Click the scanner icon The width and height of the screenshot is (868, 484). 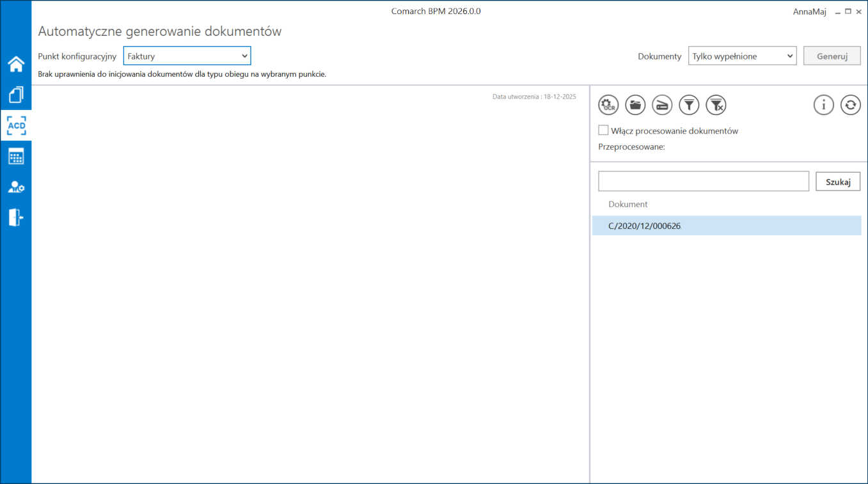tap(662, 105)
